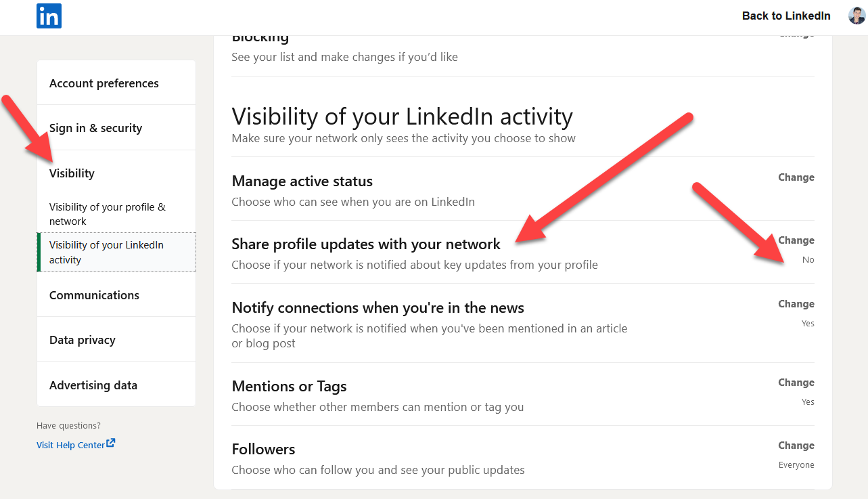Image resolution: width=868 pixels, height=499 pixels.
Task: Change who can follow you
Action: pyautogui.click(x=796, y=445)
